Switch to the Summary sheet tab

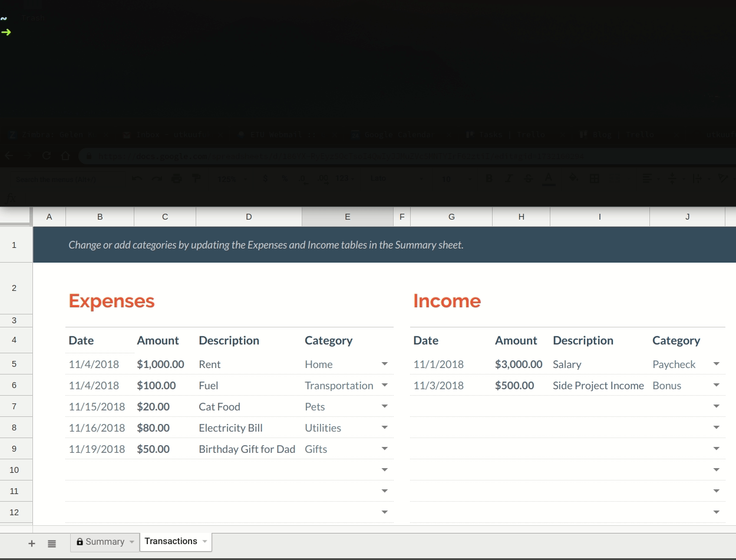tap(105, 542)
